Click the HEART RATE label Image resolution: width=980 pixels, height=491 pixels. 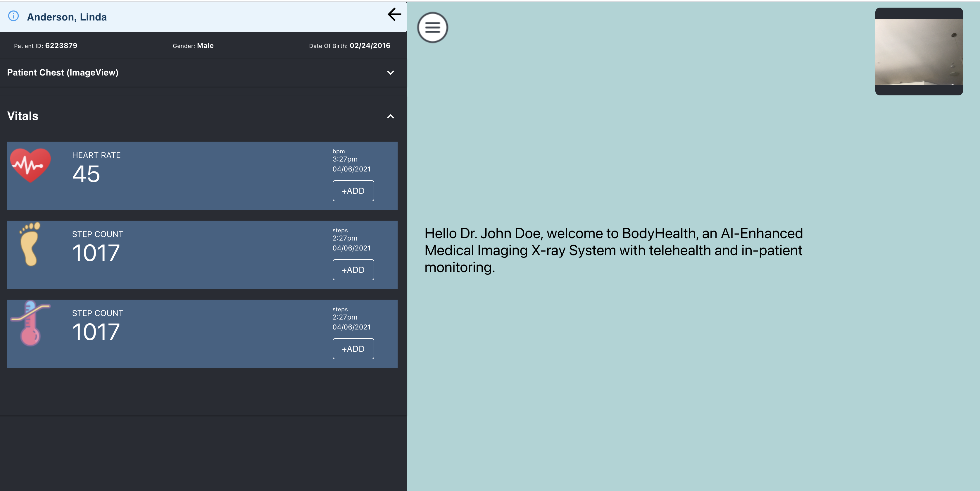[96, 155]
